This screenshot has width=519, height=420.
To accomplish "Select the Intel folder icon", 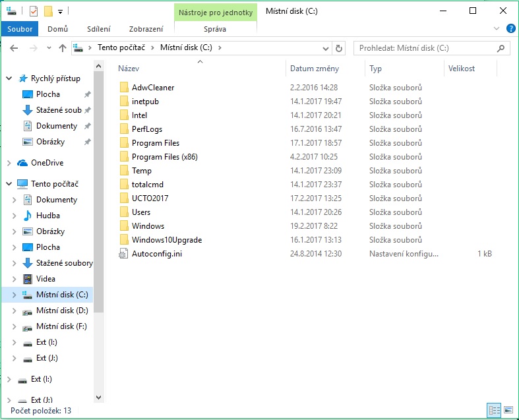I will coord(124,115).
